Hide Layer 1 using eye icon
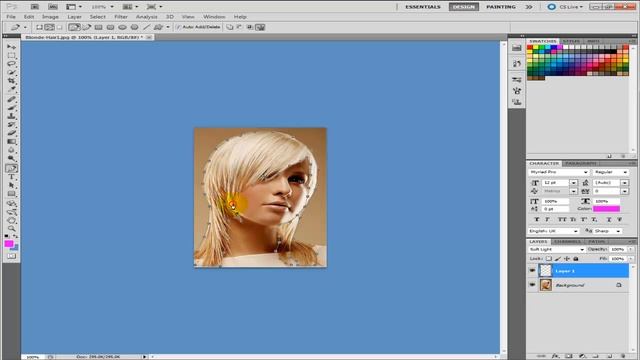Viewport: 640px width, 360px height. pyautogui.click(x=532, y=271)
